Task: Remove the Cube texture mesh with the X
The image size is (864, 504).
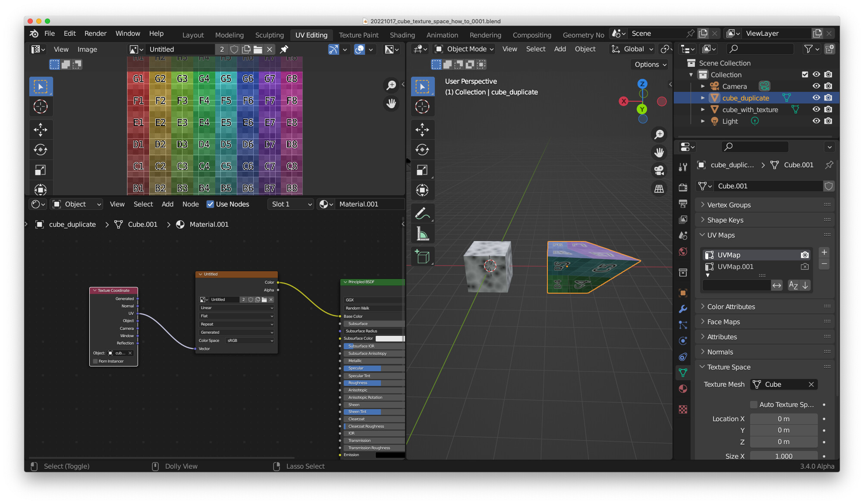Action: [x=811, y=384]
